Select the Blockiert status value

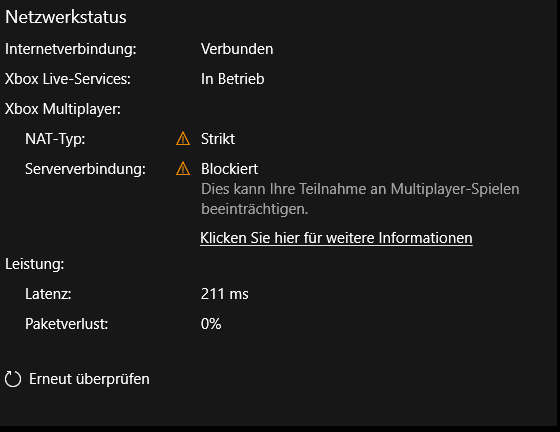click(229, 169)
